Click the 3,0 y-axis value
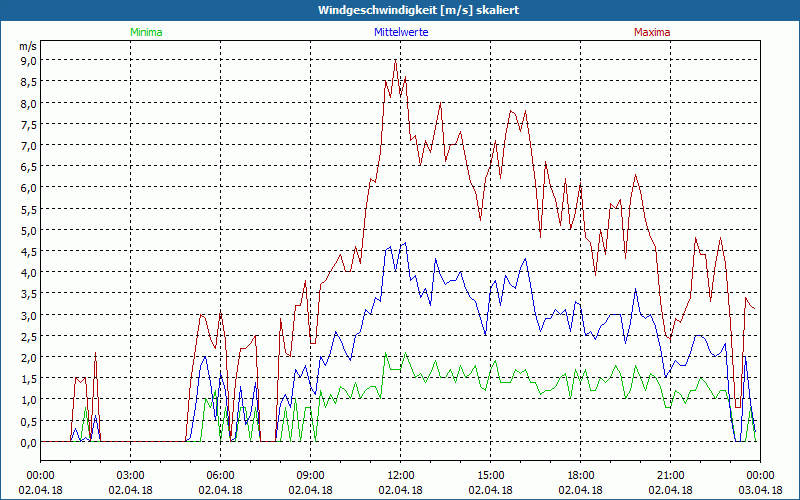800x500 pixels. tap(28, 315)
